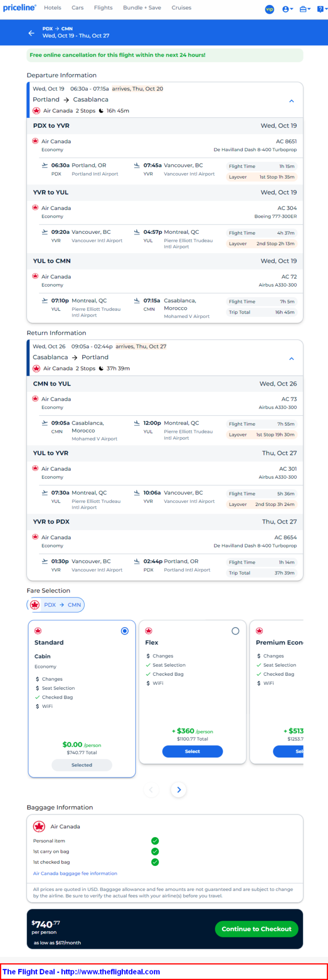This screenshot has height=980, width=328.
Task: Open Air Canada baggage fee information link
Action: (75, 873)
